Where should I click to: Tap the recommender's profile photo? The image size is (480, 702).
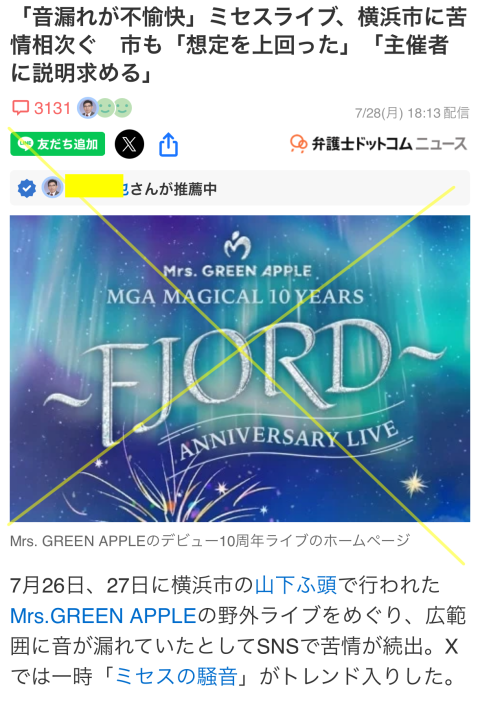(x=52, y=188)
